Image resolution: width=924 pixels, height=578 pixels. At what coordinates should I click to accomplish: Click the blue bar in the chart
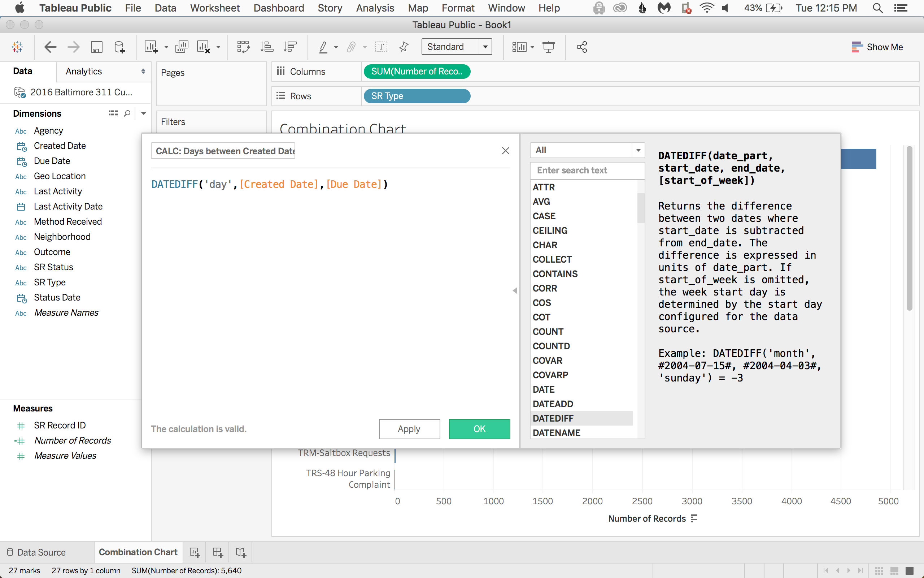[x=858, y=159]
